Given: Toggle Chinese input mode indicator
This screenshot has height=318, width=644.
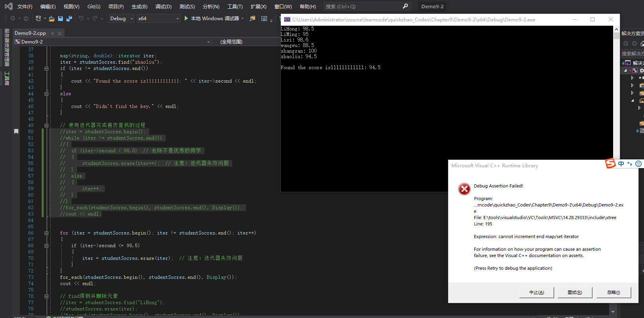Looking at the screenshot, I should coord(621,164).
